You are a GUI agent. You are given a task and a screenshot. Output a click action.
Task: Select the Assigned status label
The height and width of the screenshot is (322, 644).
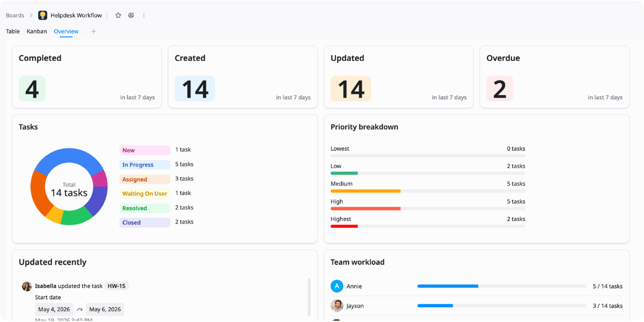point(144,179)
